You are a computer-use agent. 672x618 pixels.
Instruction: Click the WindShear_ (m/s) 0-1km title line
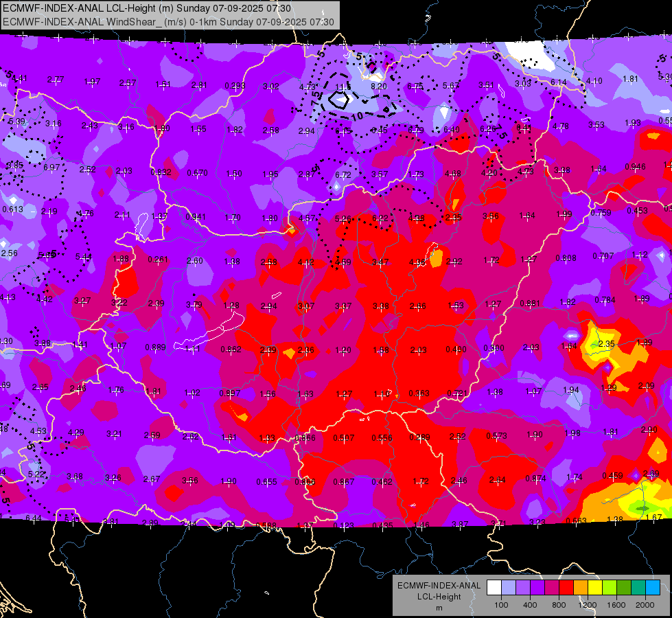[x=168, y=22]
